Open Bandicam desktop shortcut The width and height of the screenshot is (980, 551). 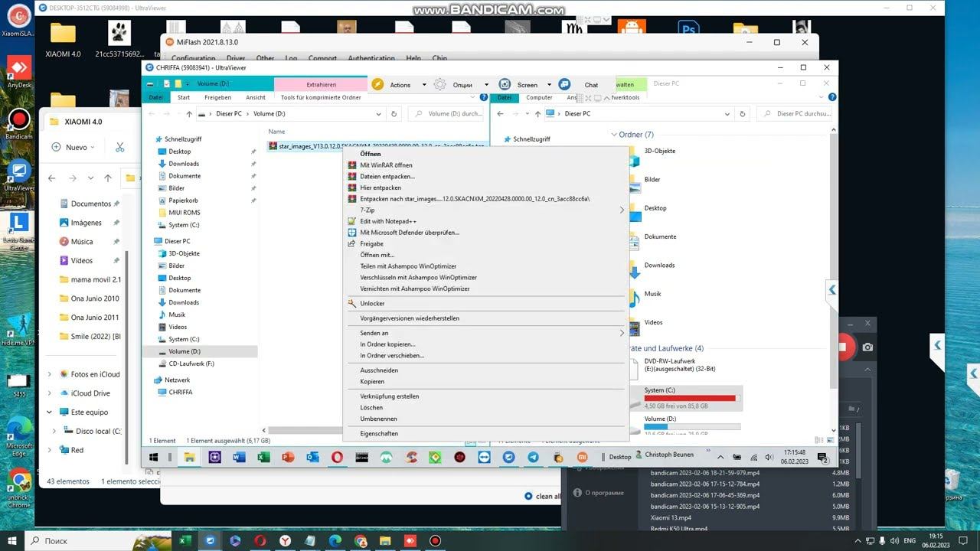(18, 124)
